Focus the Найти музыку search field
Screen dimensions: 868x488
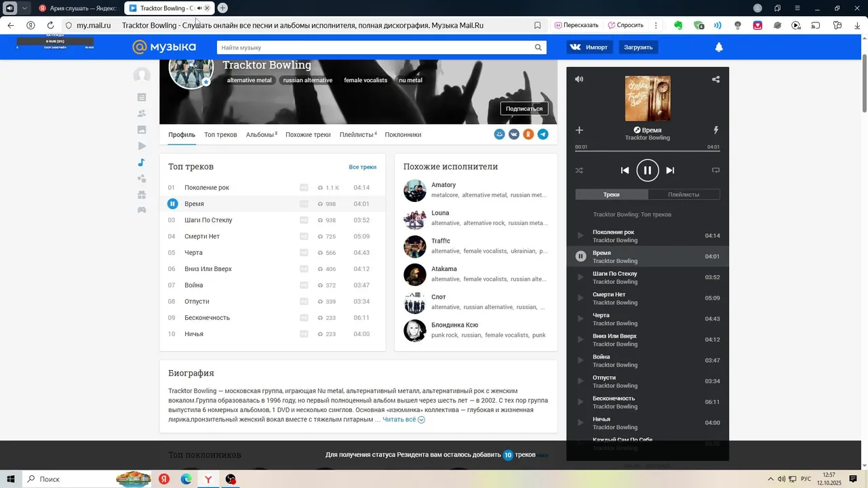point(376,47)
